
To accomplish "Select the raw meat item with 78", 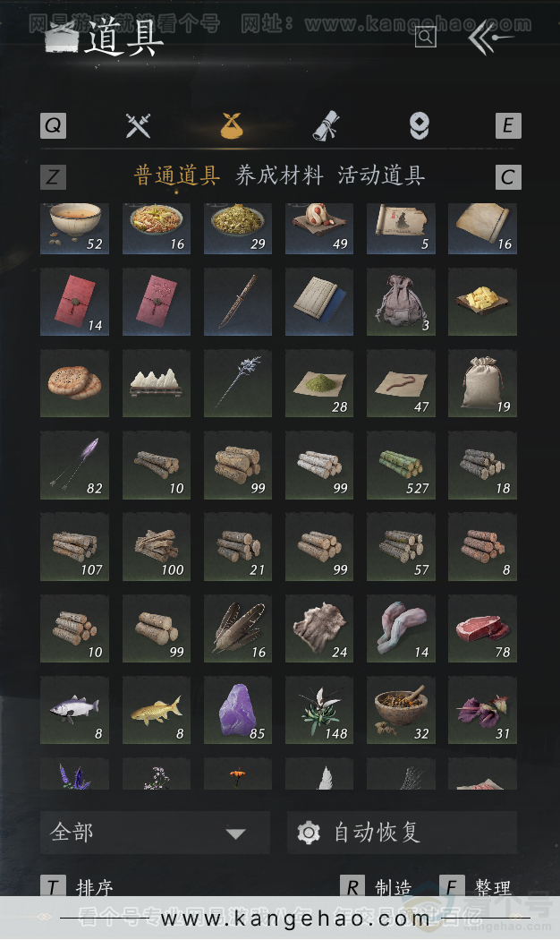I will click(x=482, y=628).
